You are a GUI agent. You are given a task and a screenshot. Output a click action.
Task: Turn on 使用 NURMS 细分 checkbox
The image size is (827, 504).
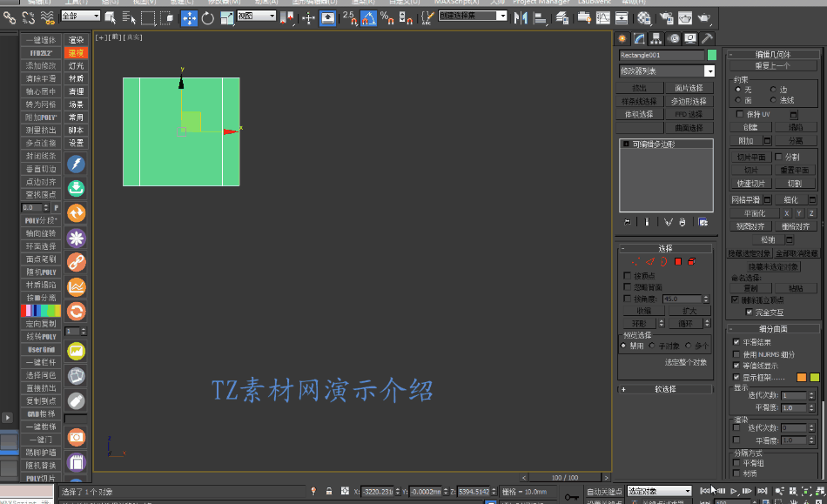pyautogui.click(x=736, y=354)
